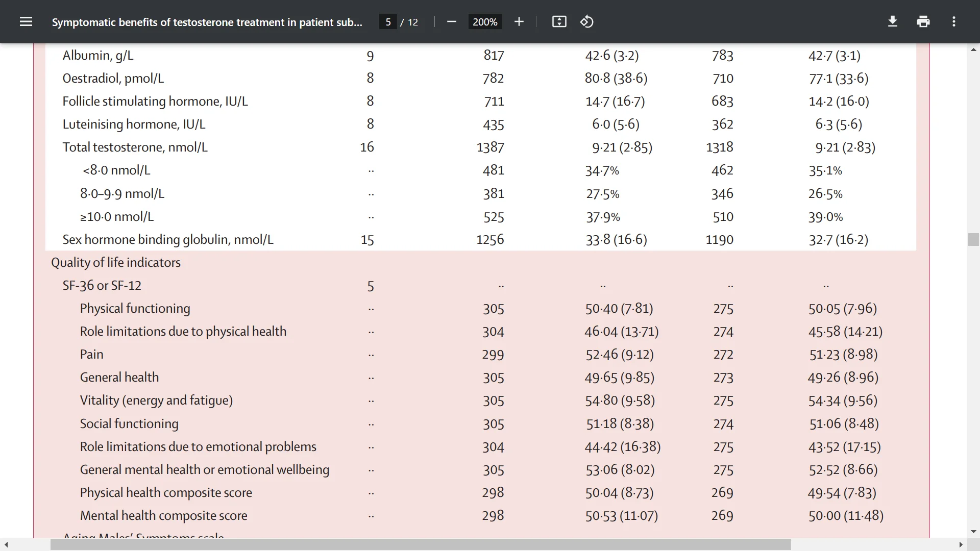
Task: Click the value '14·2 (16·0)'
Action: [839, 102]
